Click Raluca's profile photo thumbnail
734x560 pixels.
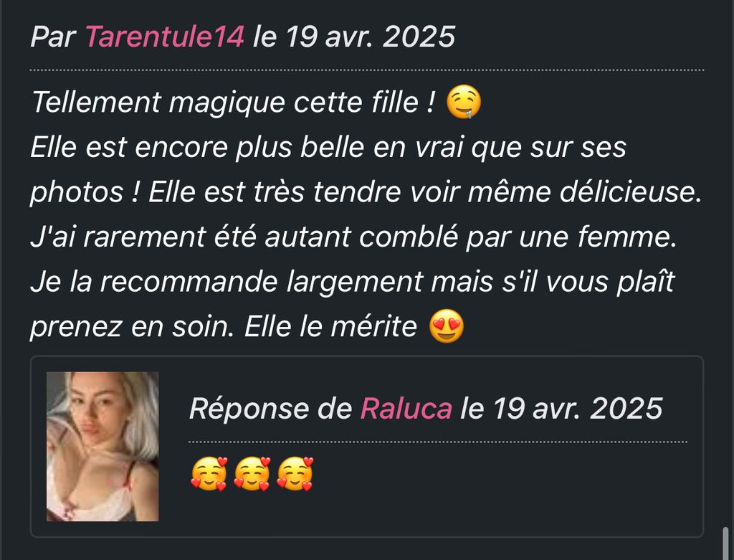tap(103, 446)
